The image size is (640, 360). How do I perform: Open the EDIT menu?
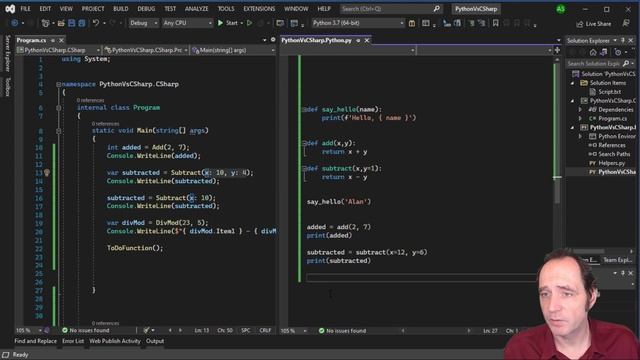[x=45, y=9]
